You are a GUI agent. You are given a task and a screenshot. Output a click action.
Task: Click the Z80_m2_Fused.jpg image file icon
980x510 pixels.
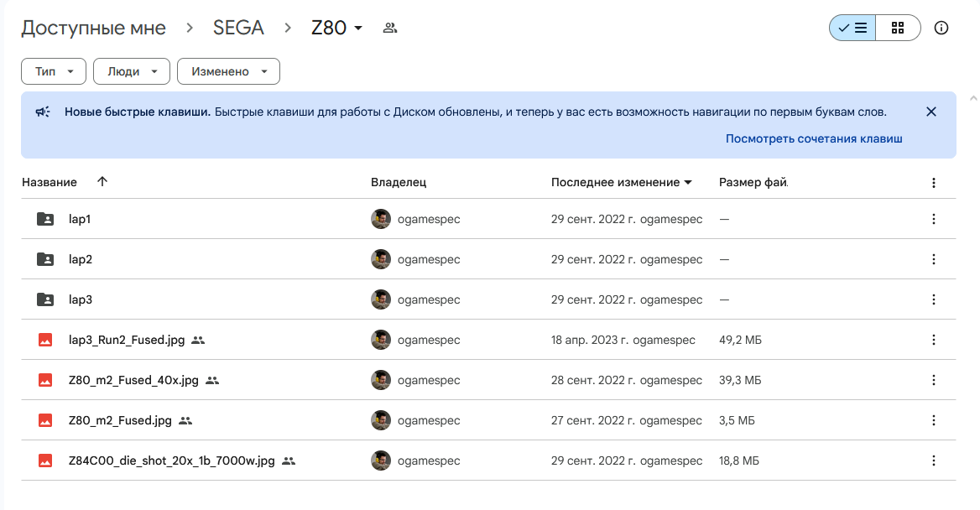coord(45,420)
